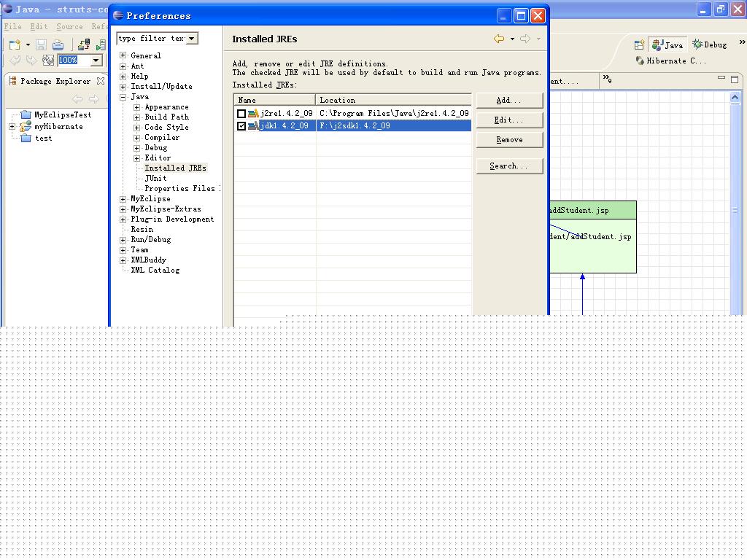Open the zoom percentage dropdown arrow
Image resolution: width=747 pixels, height=560 pixels.
point(96,60)
